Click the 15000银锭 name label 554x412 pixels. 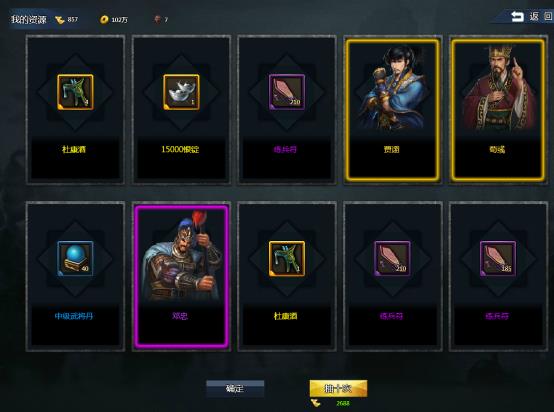[180, 149]
